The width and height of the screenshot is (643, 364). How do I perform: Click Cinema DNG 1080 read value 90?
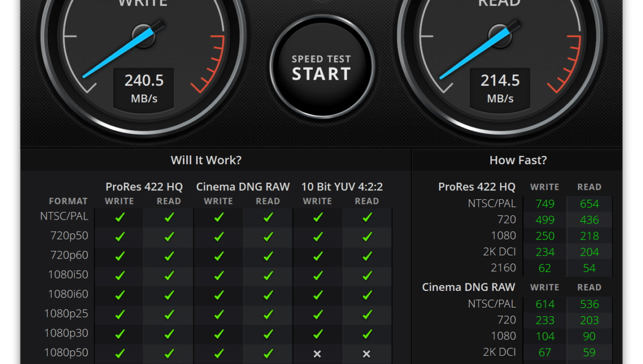pos(589,336)
